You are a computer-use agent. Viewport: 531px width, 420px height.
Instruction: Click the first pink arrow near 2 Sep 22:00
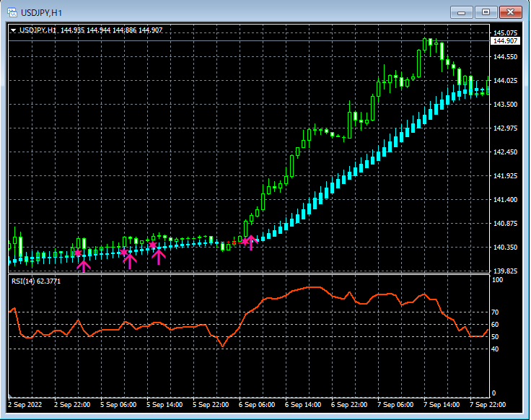(84, 266)
